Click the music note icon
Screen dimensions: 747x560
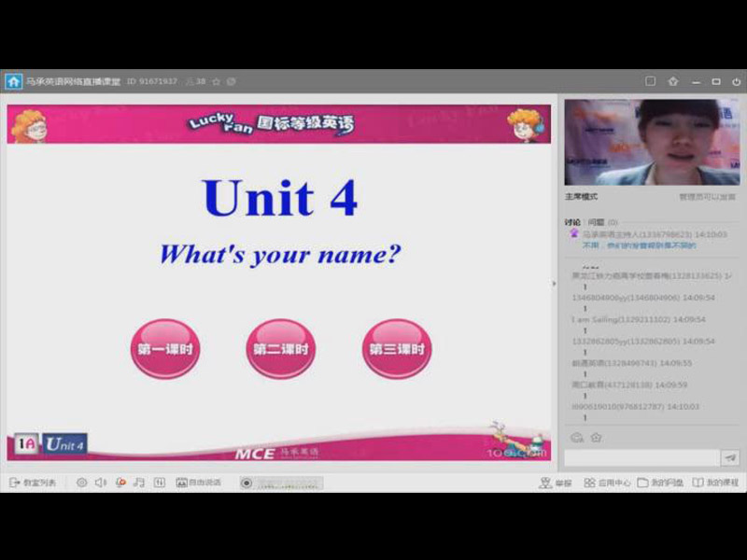[x=139, y=483]
